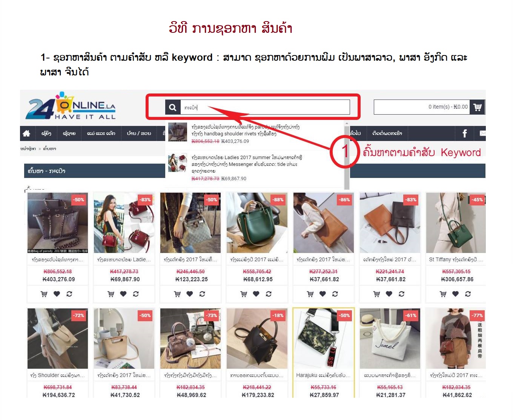Compare the K123,223.25 bag using arrows icon
Viewport: 513px width, 420px height.
click(x=202, y=294)
